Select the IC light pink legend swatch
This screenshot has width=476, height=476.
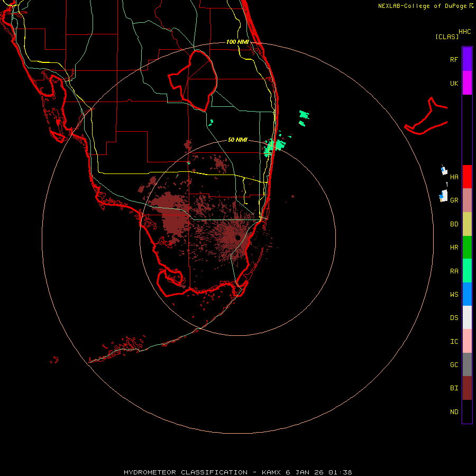click(x=467, y=341)
